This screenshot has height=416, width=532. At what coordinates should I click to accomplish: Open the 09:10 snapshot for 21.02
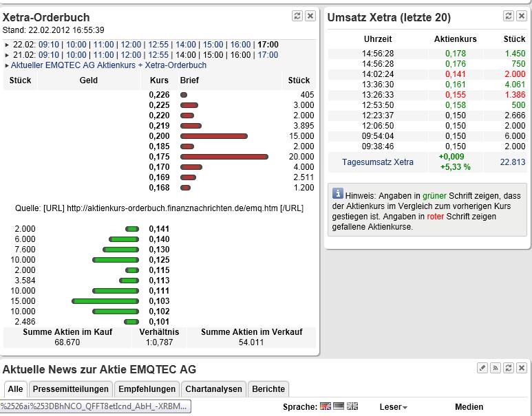(x=48, y=55)
